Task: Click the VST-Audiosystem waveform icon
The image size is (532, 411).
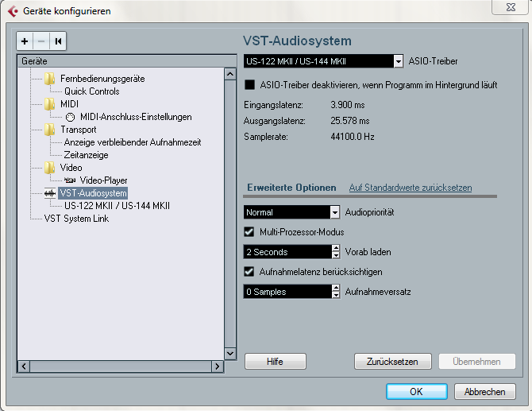Action: click(50, 193)
